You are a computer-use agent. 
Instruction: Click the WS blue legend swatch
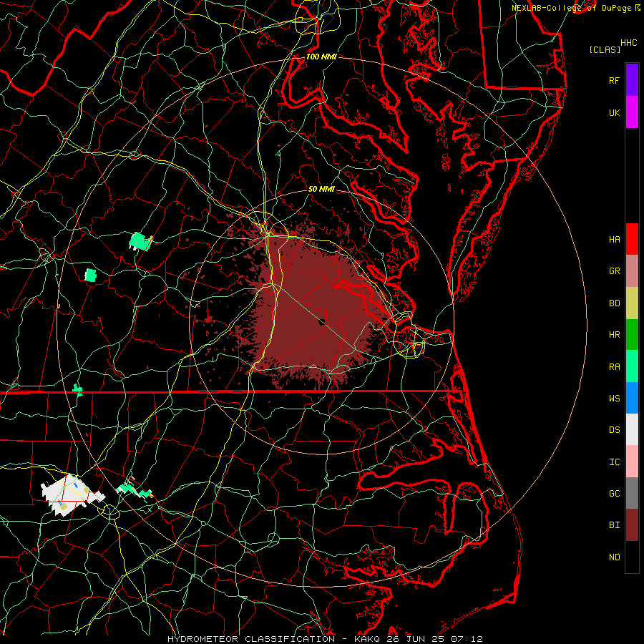(632, 398)
